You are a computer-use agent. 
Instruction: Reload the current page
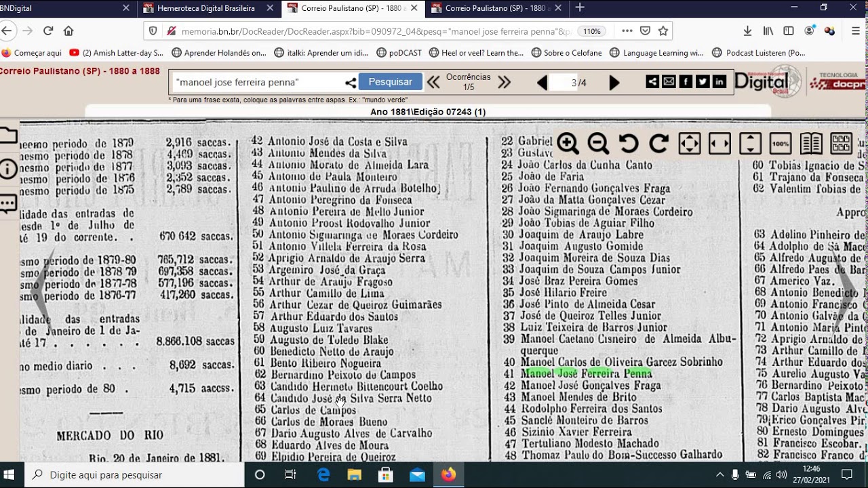click(x=48, y=30)
